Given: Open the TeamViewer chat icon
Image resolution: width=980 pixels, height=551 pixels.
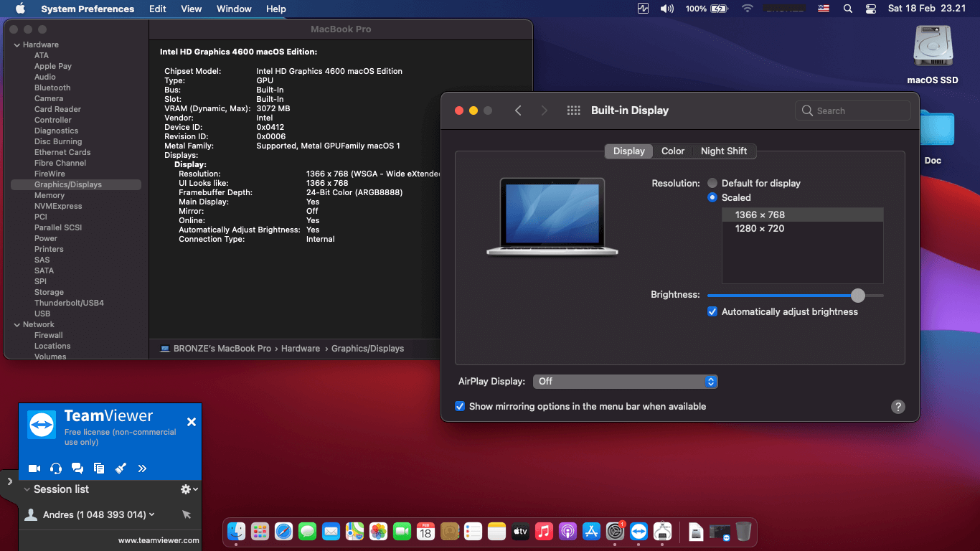Looking at the screenshot, I should click(77, 468).
